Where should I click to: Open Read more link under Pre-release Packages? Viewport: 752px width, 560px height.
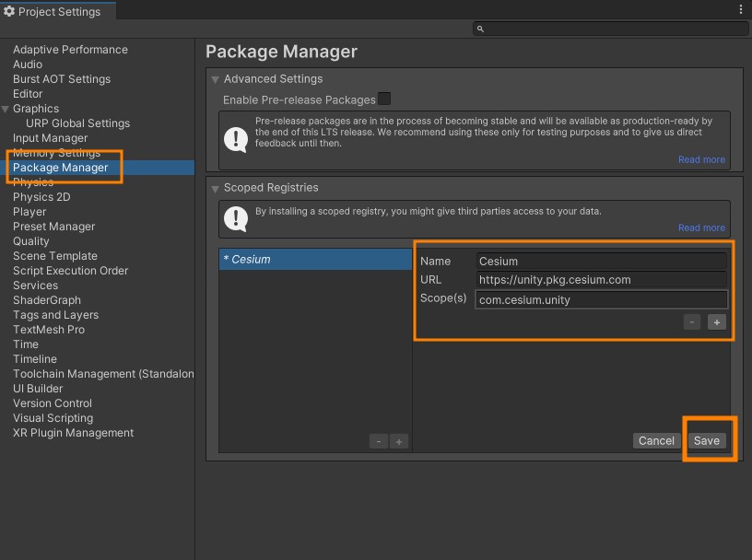[701, 159]
